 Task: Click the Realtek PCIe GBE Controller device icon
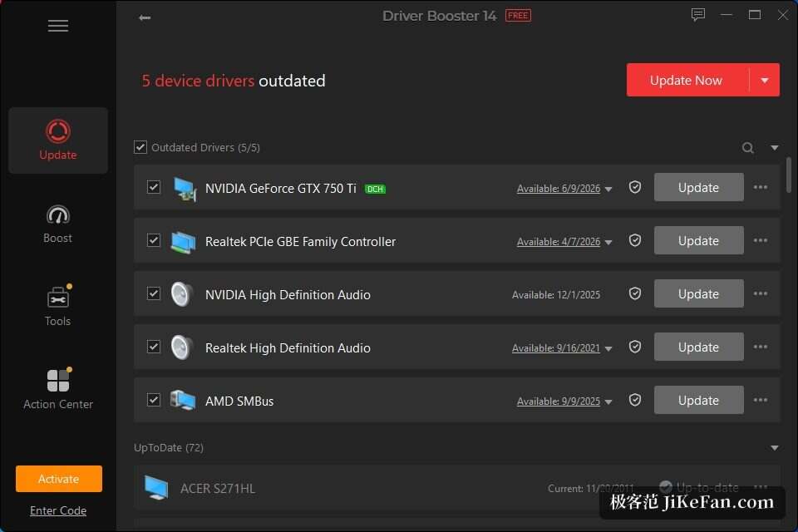[x=183, y=241]
